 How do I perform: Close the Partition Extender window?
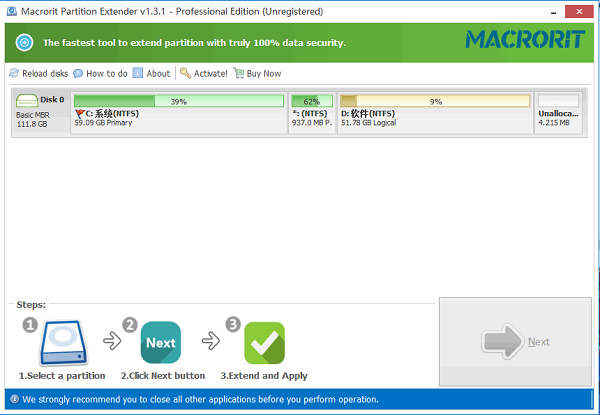[579, 11]
